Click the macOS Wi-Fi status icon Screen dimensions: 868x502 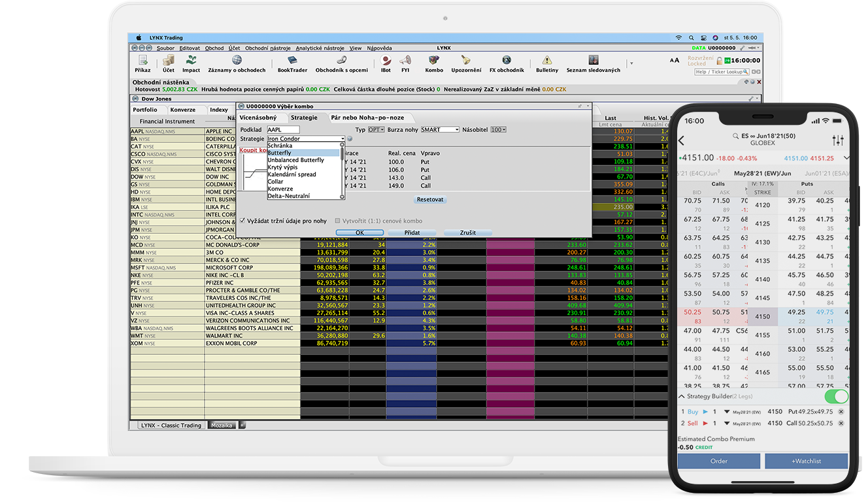click(x=678, y=38)
